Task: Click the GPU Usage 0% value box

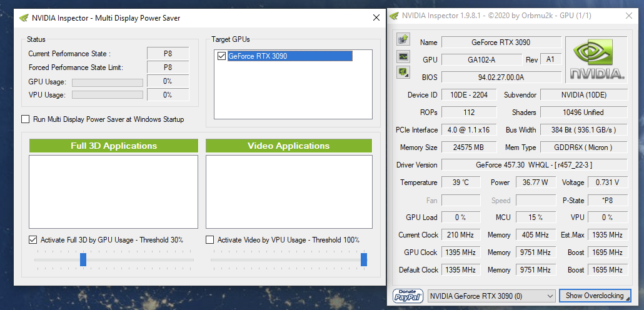Action: click(168, 81)
